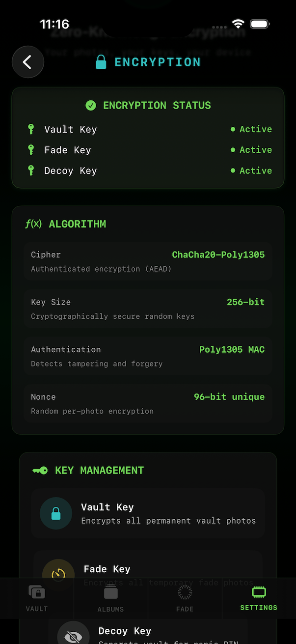Viewport: 296px width, 644px height.
Task: Open the ALBUMS tab
Action: (x=111, y=598)
